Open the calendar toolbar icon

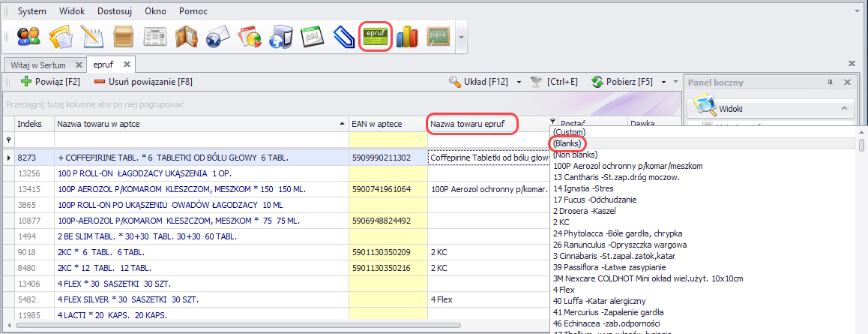(311, 36)
